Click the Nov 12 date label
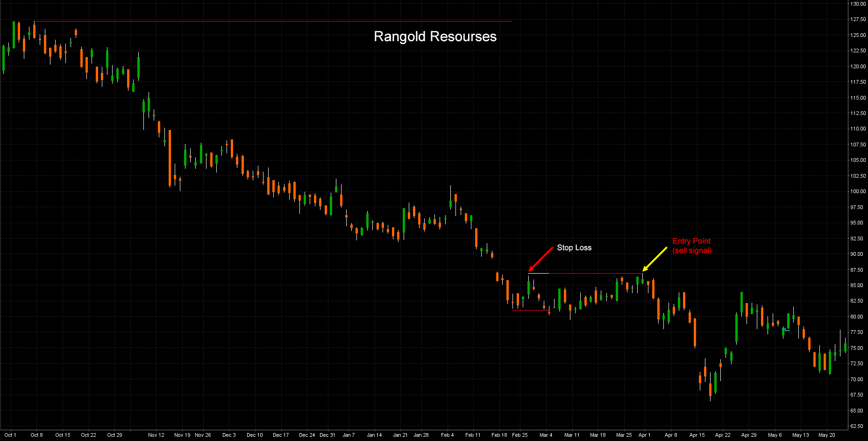The image size is (868, 441). [x=156, y=435]
